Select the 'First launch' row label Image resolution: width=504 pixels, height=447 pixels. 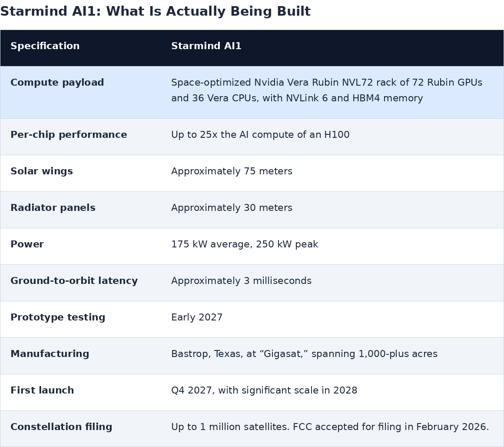[42, 390]
